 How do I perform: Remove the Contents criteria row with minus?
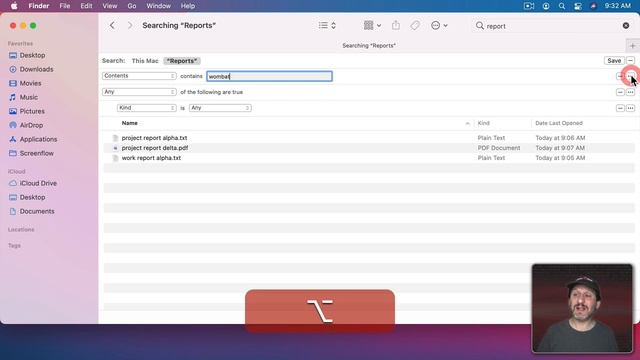[620, 76]
